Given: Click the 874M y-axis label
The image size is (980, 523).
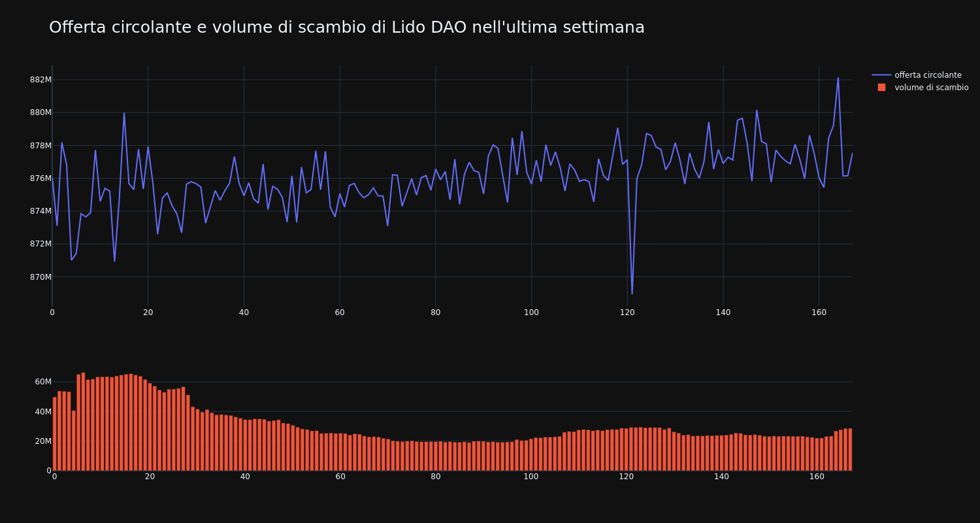Looking at the screenshot, I should (41, 211).
